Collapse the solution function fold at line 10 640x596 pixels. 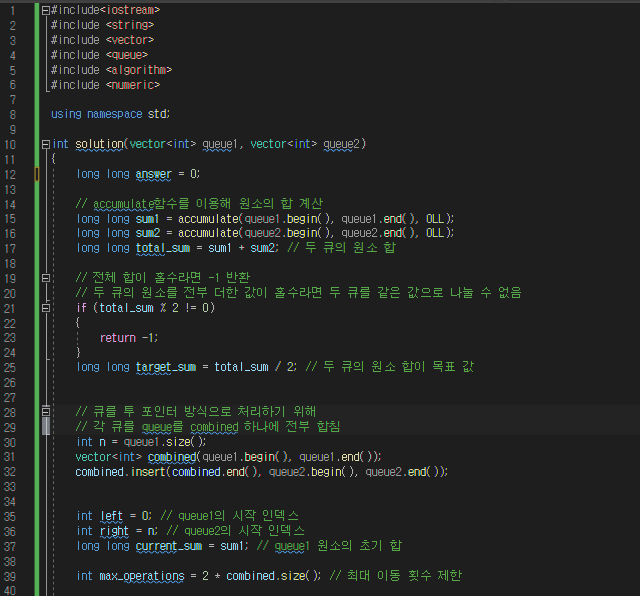point(46,144)
